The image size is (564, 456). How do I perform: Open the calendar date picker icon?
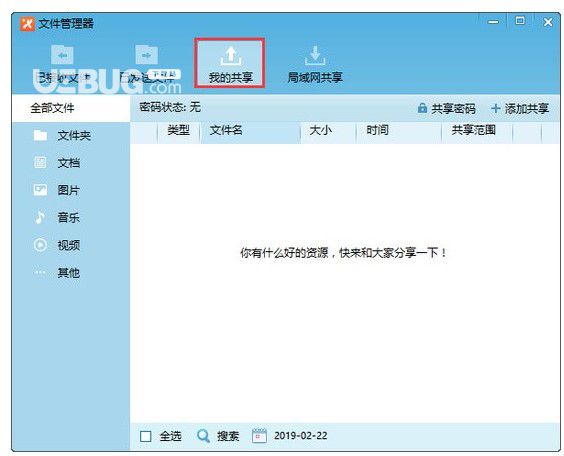tap(259, 436)
